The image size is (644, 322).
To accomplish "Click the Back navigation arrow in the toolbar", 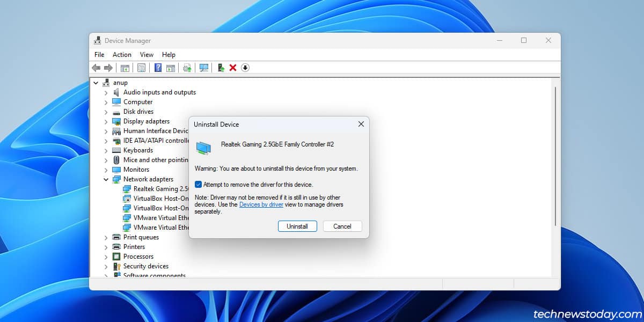I will point(96,68).
